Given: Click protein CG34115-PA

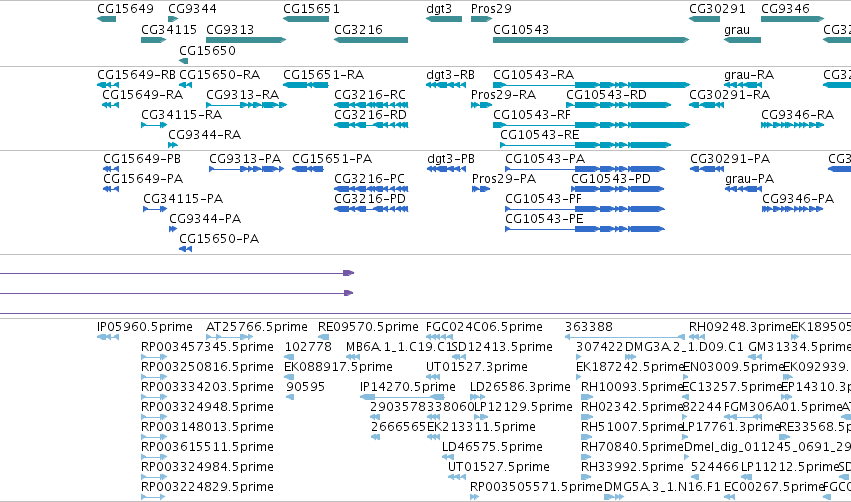Looking at the screenshot, I should [x=155, y=209].
